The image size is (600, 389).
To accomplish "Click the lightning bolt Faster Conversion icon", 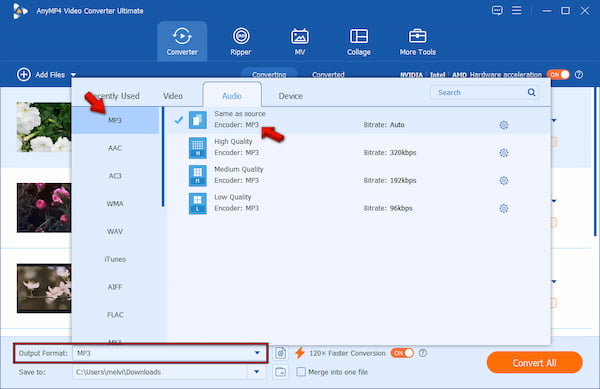I will click(300, 353).
